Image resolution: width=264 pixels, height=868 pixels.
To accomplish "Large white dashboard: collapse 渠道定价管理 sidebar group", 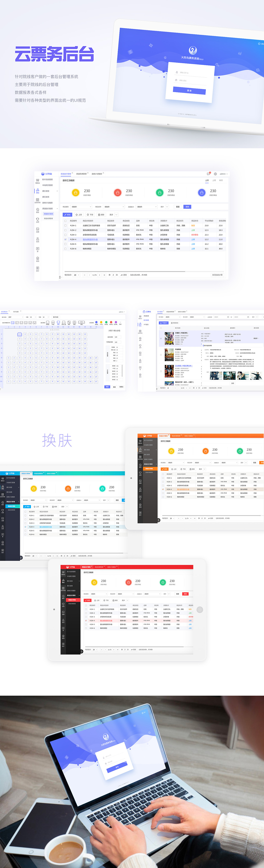I will [x=50, y=209].
